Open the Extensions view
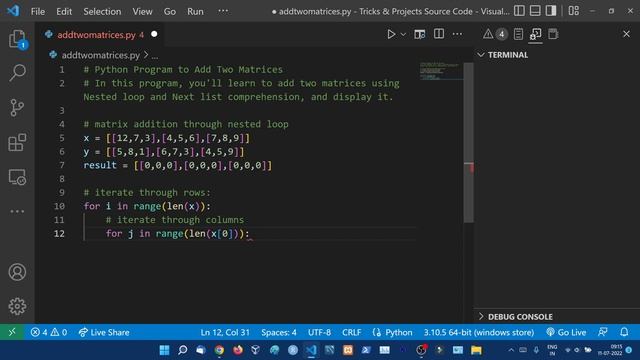Viewport: 640px width, 360px height. click(x=17, y=142)
